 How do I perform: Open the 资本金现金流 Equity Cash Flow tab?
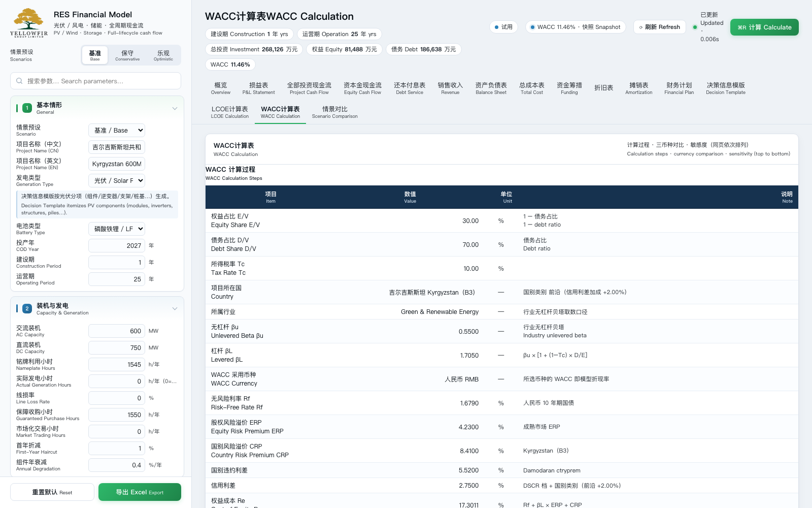click(362, 88)
